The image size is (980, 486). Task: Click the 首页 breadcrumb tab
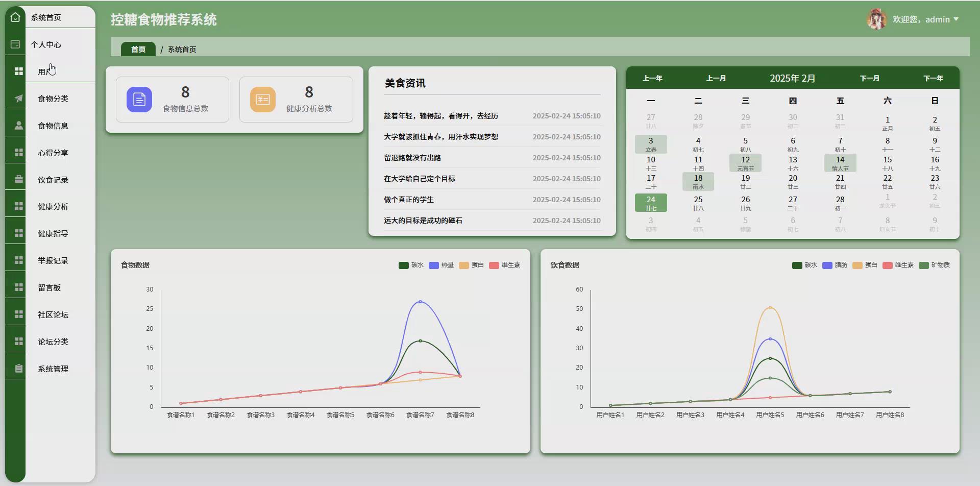click(x=138, y=49)
